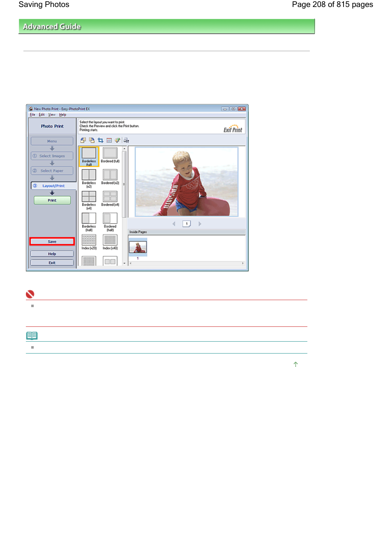This screenshot has width=392, height=555.
Task: Select the Bordered (x2) layout
Action: coord(110,177)
